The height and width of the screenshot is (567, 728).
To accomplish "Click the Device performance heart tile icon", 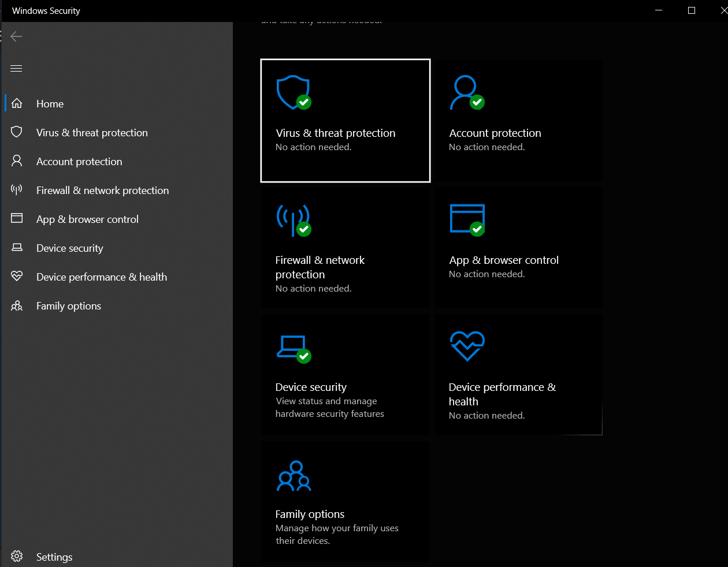I will click(467, 346).
